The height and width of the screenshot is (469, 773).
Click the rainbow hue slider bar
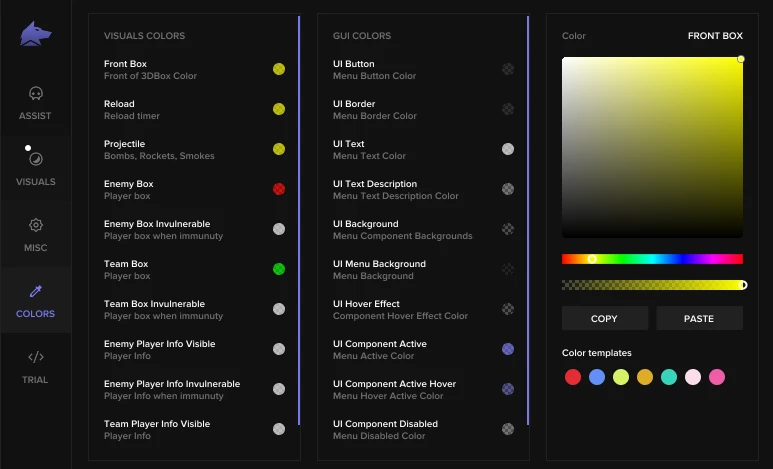(x=652, y=259)
